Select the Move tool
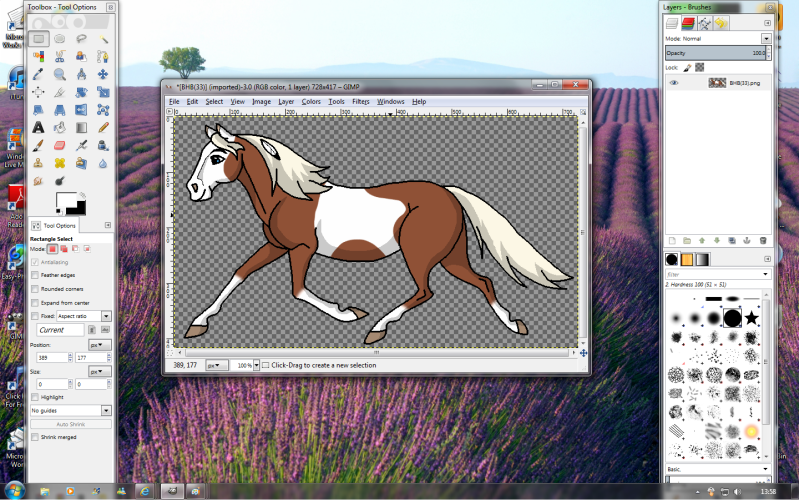 pyautogui.click(x=103, y=74)
